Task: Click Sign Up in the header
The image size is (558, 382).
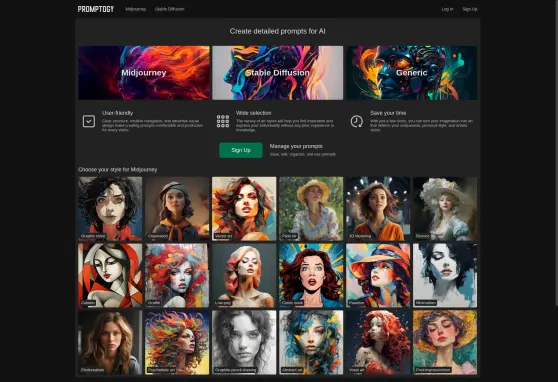Action: 470,9
